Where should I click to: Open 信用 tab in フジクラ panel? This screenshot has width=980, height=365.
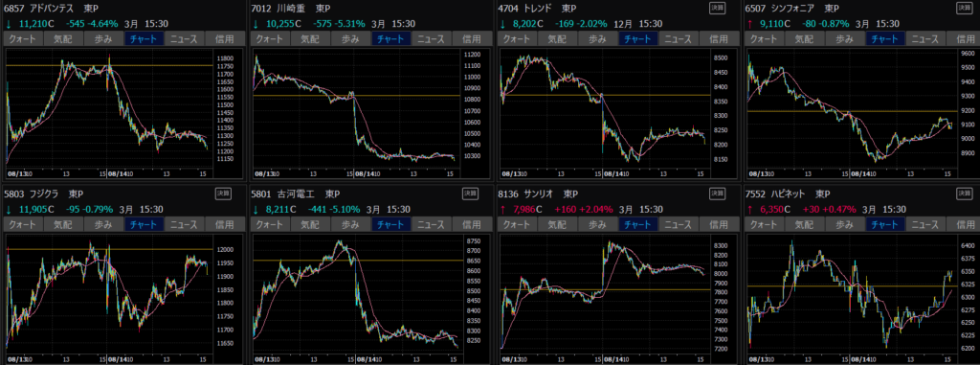(225, 224)
